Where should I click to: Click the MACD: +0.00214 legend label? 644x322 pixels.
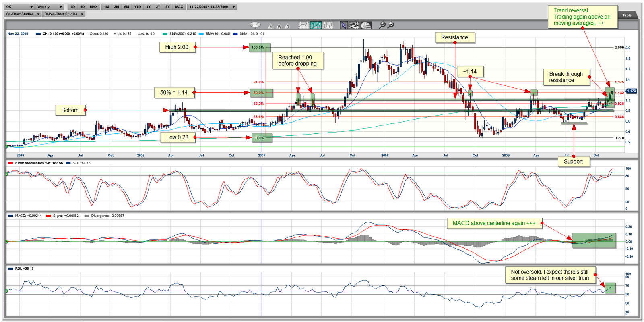pos(28,216)
